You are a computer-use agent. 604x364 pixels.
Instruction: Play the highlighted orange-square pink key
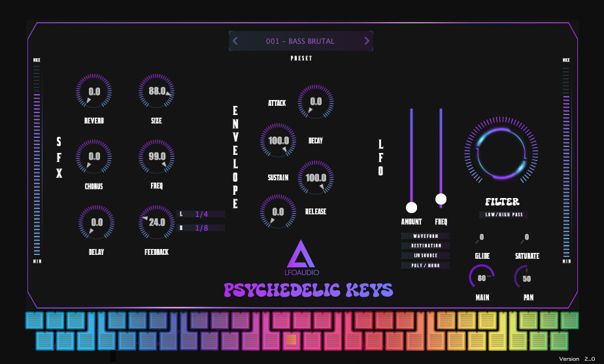(292, 340)
